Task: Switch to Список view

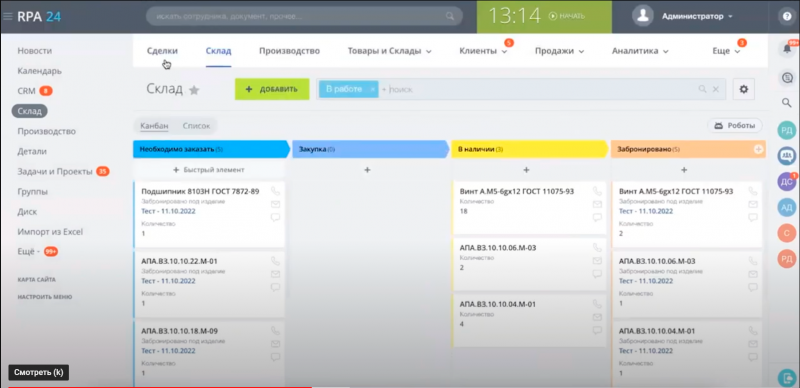Action: tap(196, 126)
